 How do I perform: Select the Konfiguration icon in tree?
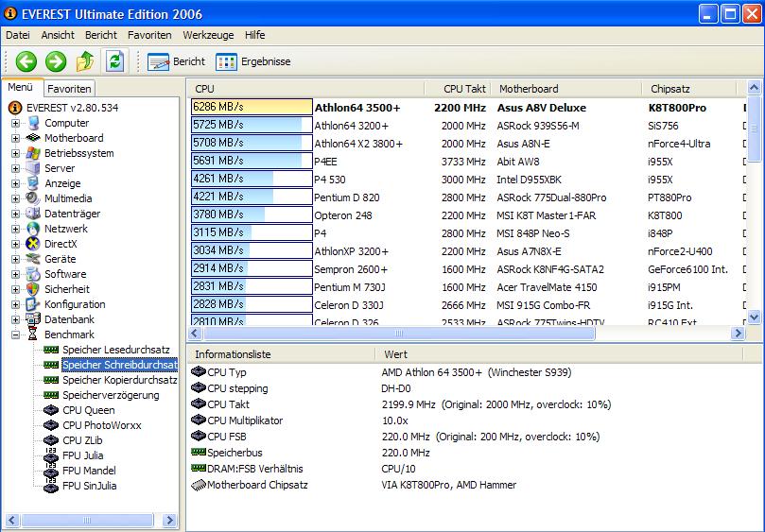click(x=33, y=304)
